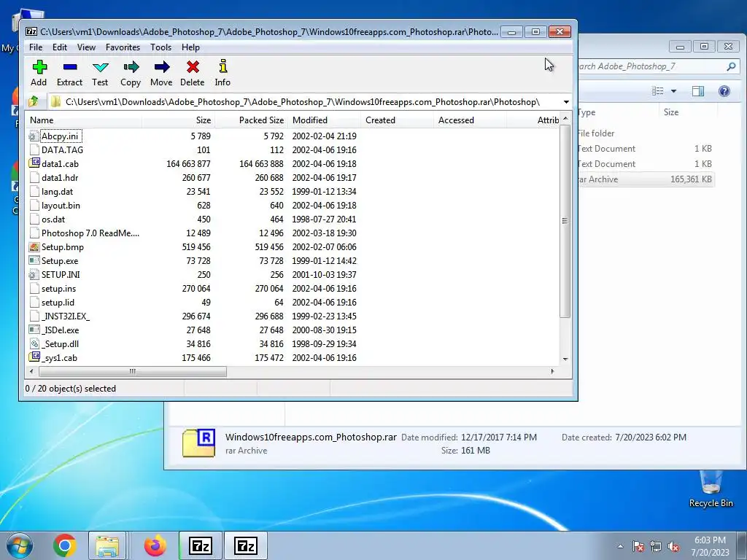
Task: Select the _Setup.dll file icon
Action: click(34, 344)
